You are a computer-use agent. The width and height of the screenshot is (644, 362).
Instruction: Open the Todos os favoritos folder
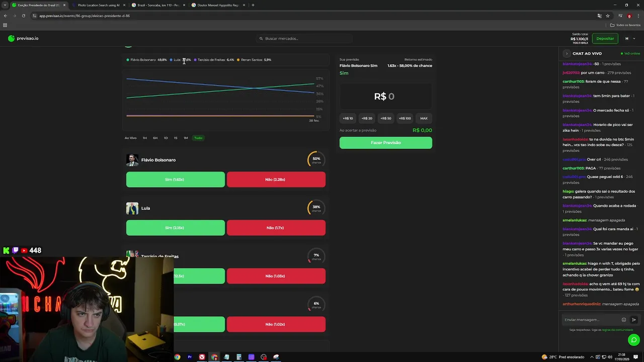pos(625,25)
